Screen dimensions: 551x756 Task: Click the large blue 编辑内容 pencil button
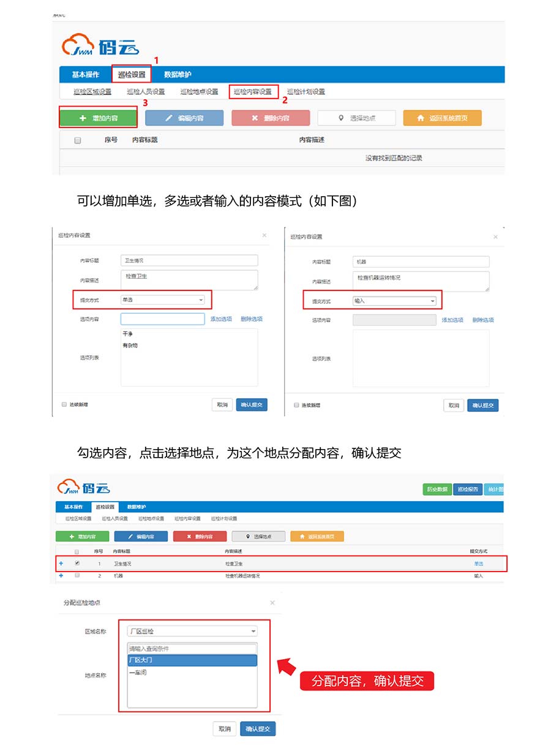click(x=184, y=118)
